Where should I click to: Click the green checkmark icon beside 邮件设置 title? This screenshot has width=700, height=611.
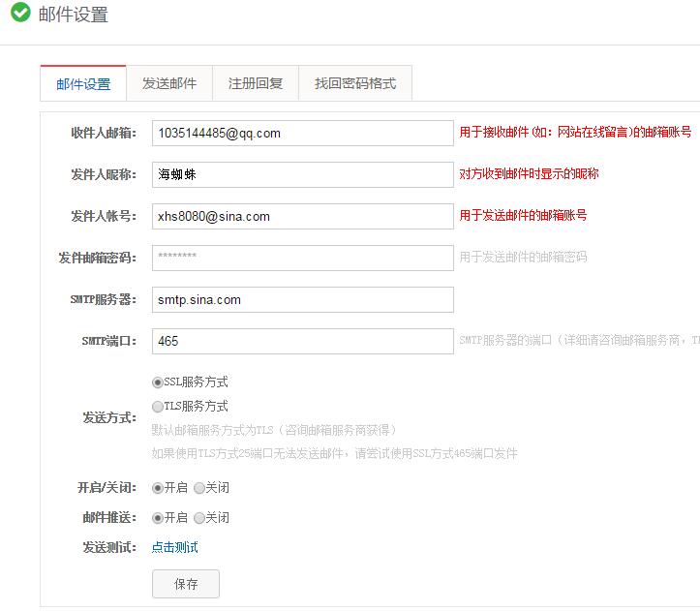point(19,14)
